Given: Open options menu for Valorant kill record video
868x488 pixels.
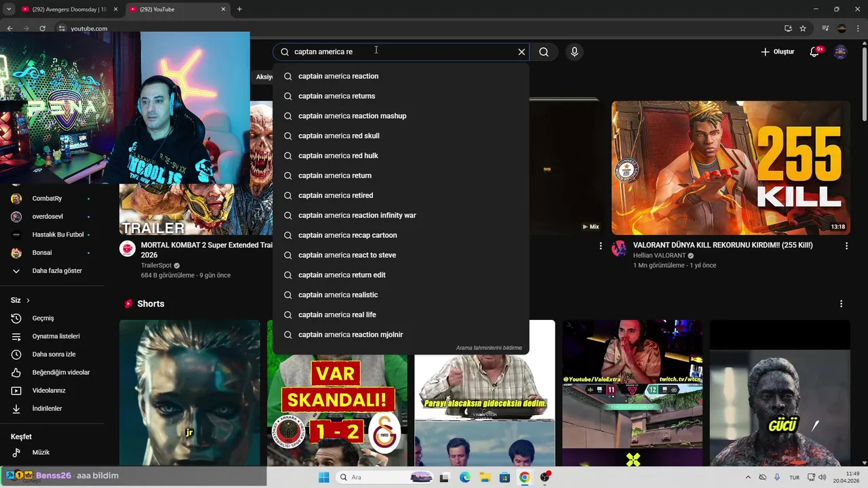Looking at the screenshot, I should tap(846, 246).
